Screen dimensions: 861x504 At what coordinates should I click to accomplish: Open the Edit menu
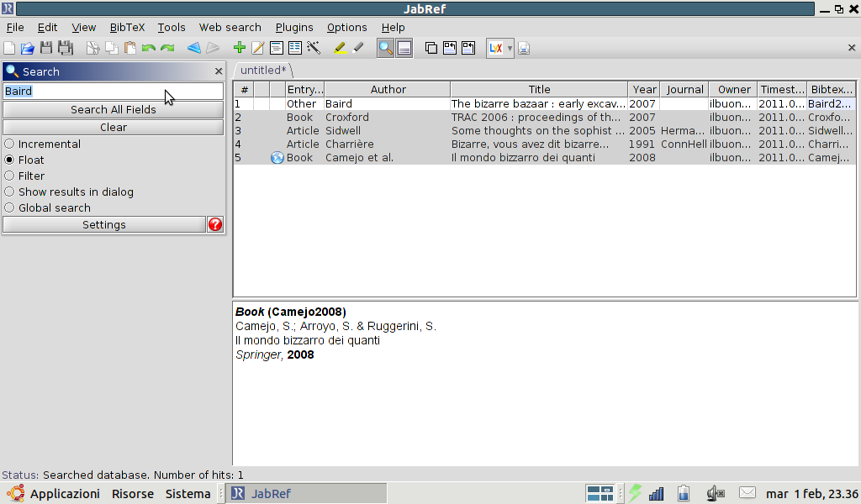click(x=47, y=28)
